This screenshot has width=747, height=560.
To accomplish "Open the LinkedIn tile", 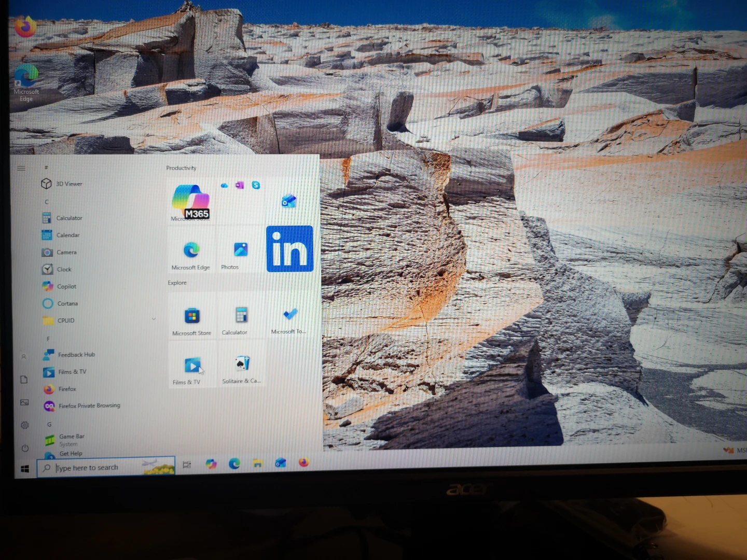I will point(289,249).
